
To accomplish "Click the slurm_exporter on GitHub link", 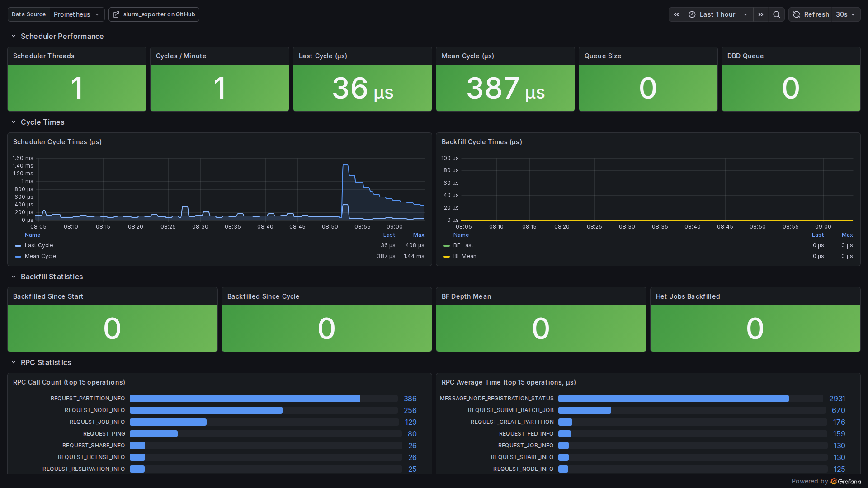I will click(x=154, y=14).
